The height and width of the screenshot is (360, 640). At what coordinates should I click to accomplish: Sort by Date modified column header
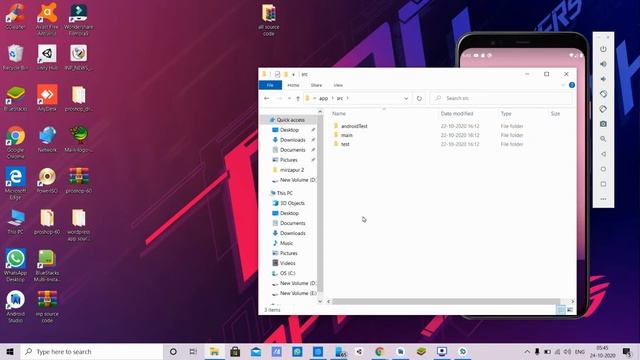(457, 113)
